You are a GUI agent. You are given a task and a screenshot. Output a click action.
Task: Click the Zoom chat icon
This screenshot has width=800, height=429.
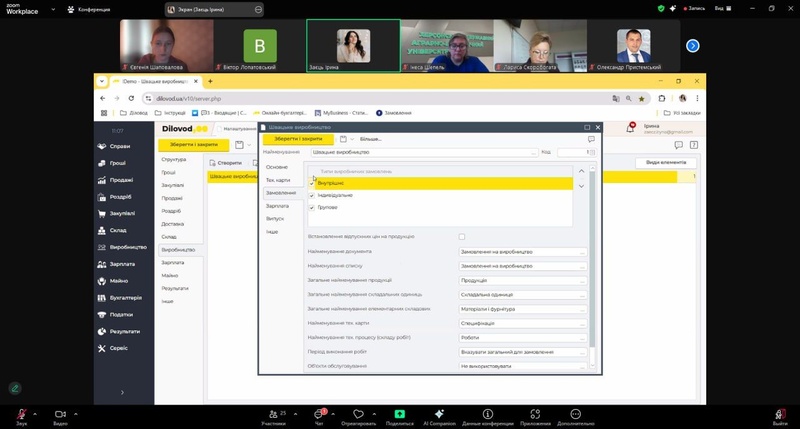tap(321, 414)
